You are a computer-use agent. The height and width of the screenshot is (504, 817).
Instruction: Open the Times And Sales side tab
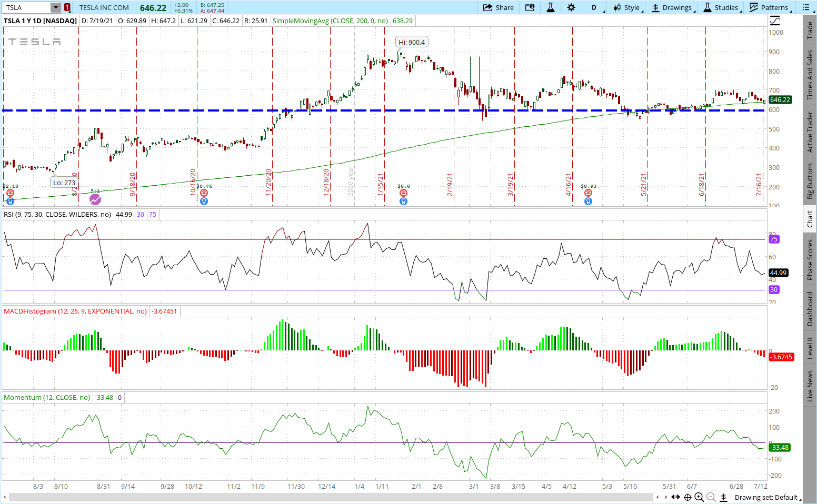[810, 75]
